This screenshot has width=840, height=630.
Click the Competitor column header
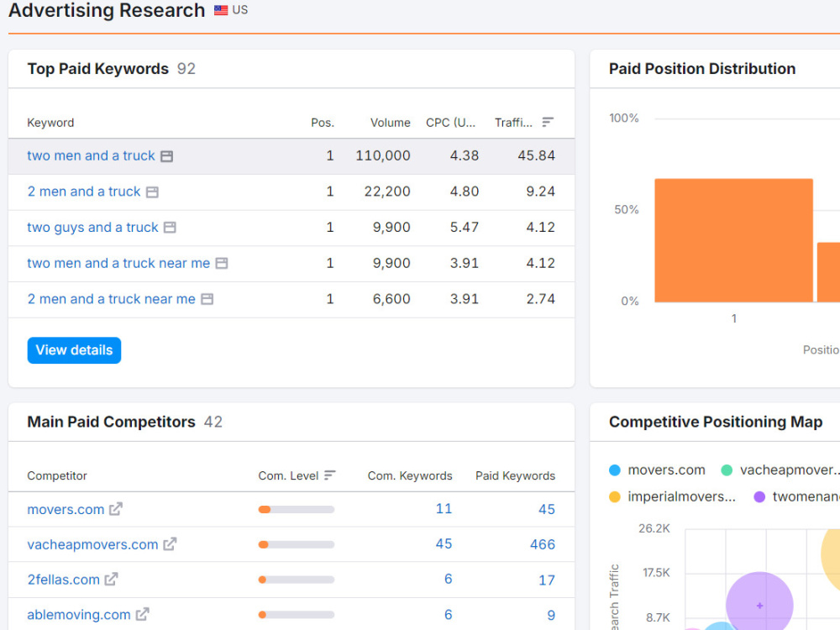tap(57, 475)
